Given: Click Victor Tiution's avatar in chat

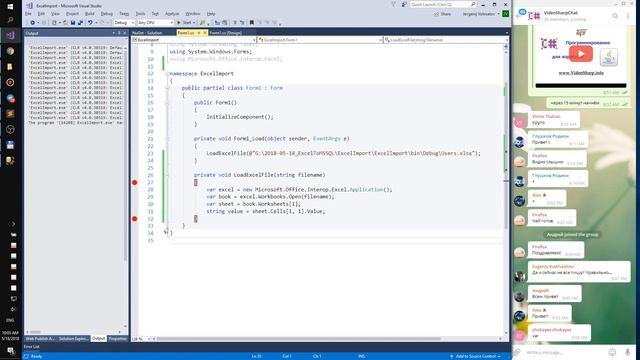Looking at the screenshot, I should point(519,122).
